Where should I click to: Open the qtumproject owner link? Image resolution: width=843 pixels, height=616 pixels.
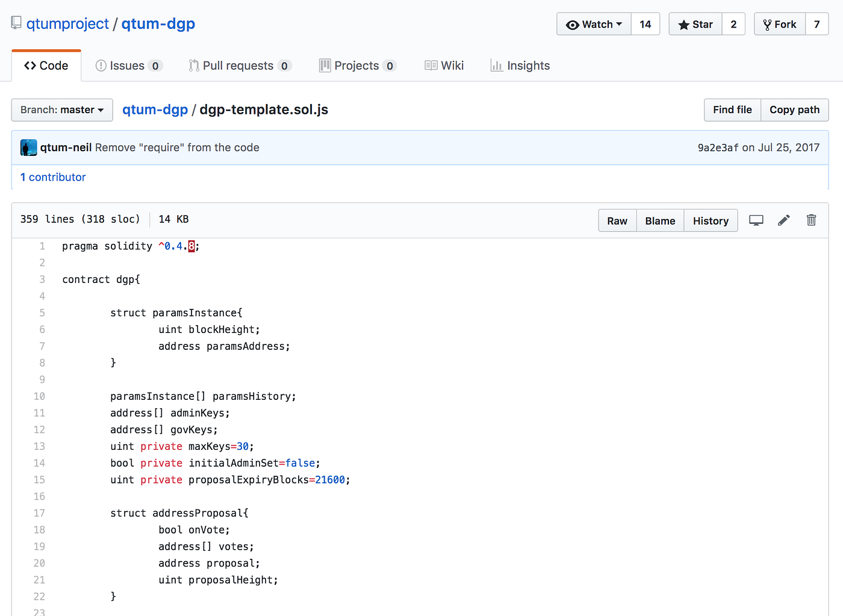[67, 23]
